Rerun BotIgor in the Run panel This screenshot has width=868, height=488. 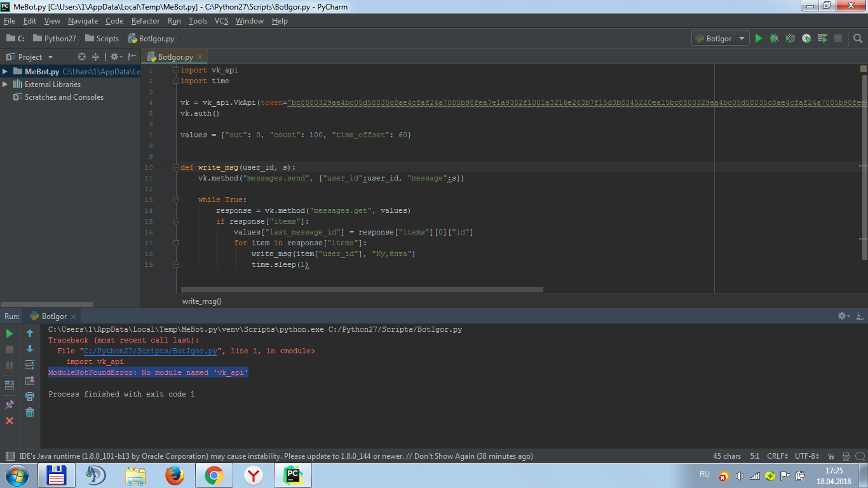point(10,333)
